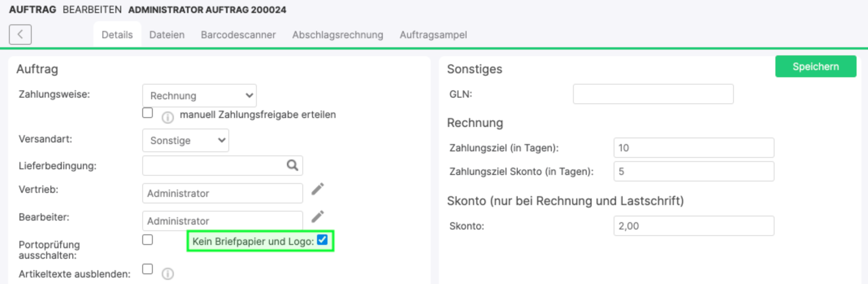This screenshot has width=868, height=284.
Task: Go to the Abschlagsrechnung tab
Action: click(337, 35)
